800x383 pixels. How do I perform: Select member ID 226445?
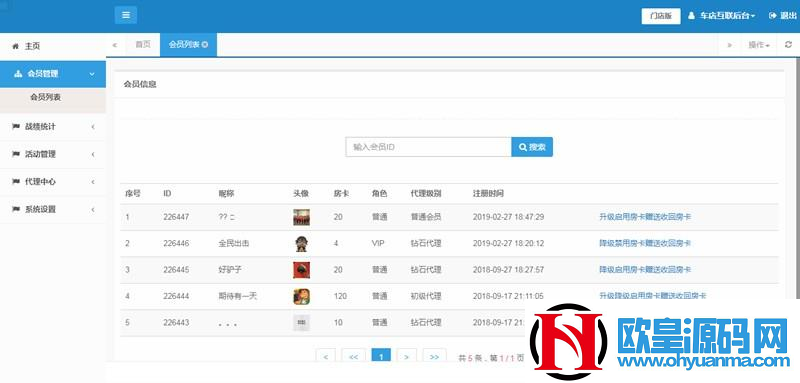coord(176,270)
